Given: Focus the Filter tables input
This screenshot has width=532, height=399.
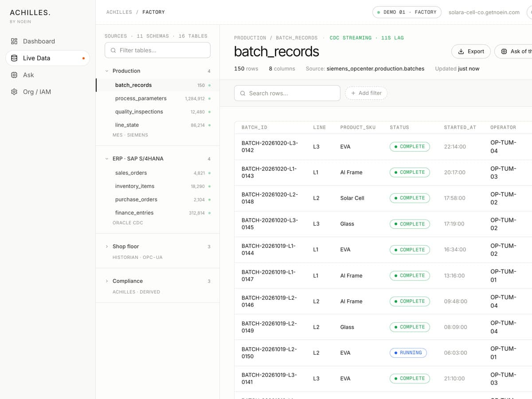Looking at the screenshot, I should click(x=157, y=50).
